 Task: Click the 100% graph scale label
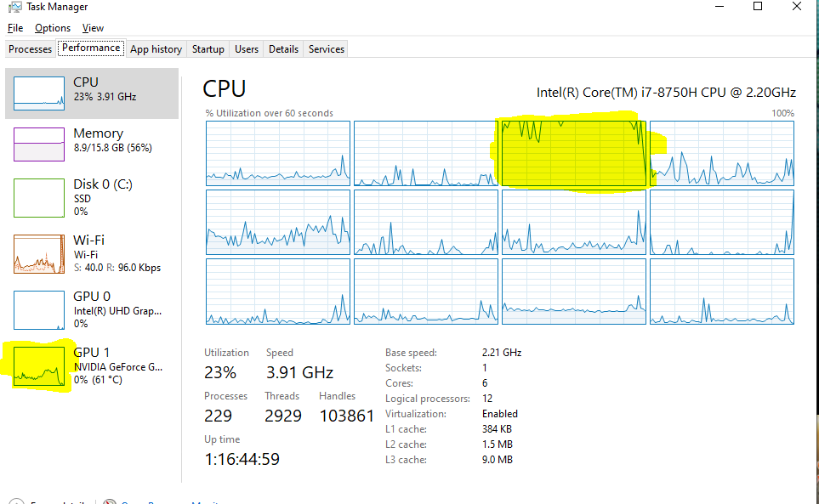pos(782,113)
